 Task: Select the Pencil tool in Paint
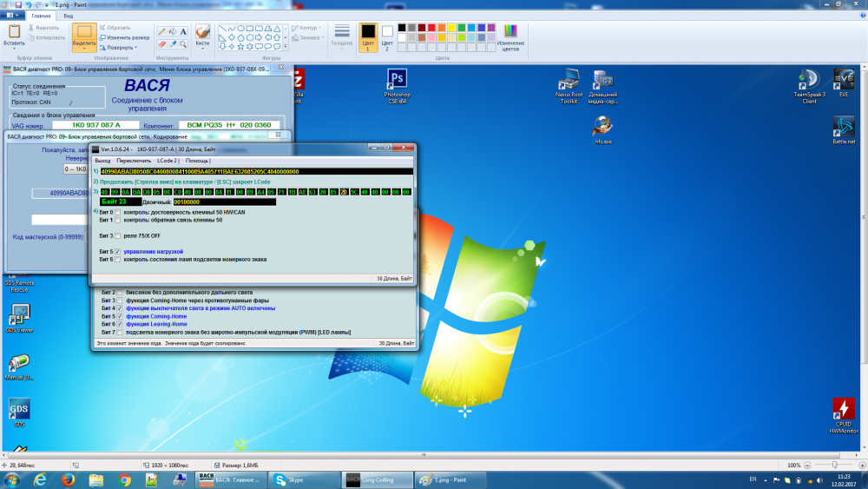pyautogui.click(x=161, y=32)
